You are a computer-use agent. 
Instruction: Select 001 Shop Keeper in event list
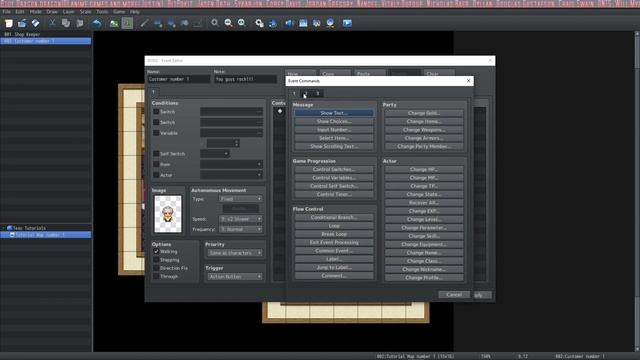click(46, 35)
